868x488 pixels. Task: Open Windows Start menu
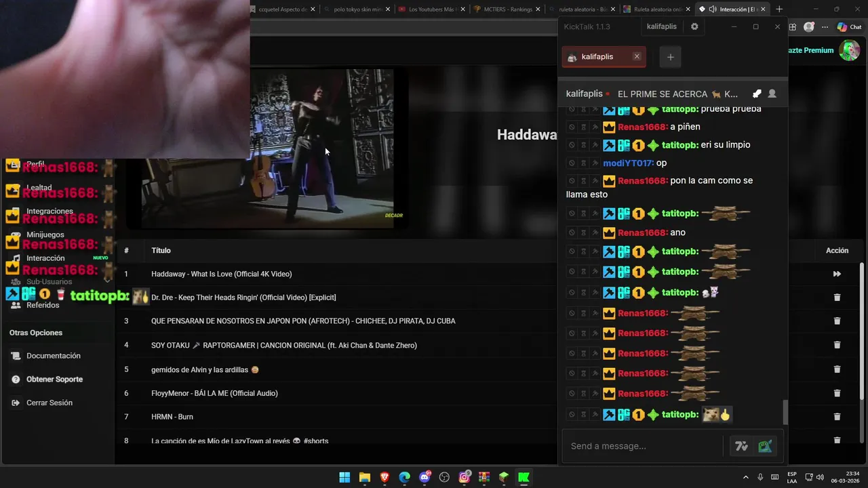point(344,477)
